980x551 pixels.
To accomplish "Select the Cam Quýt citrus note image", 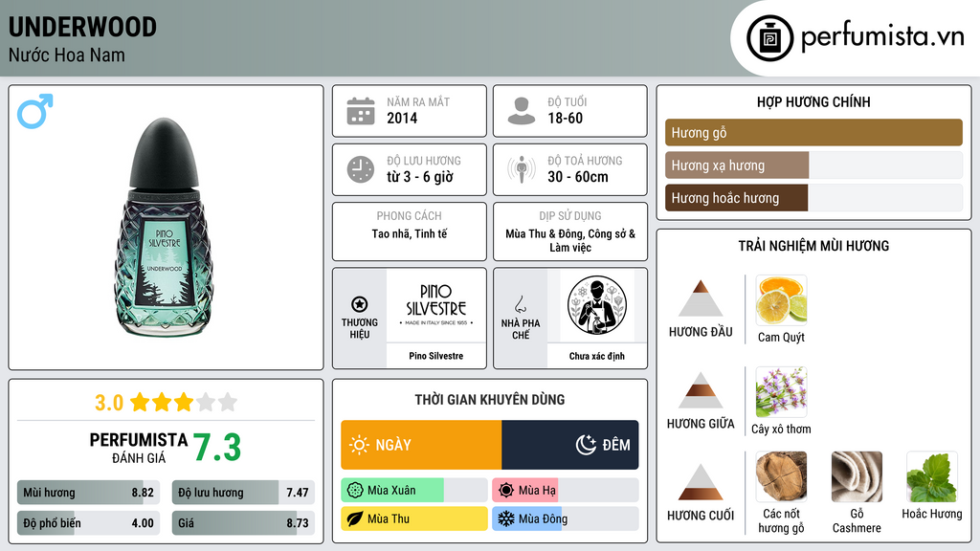I will [781, 300].
